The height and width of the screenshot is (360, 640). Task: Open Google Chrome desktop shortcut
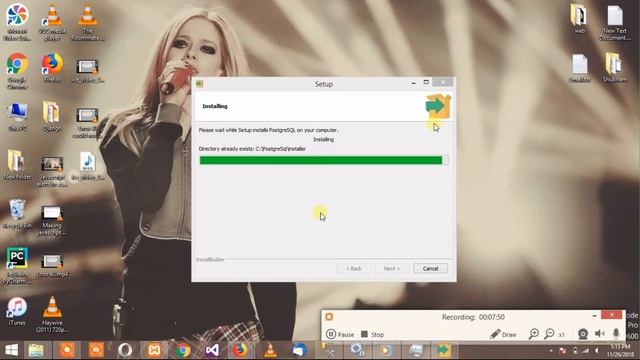(17, 71)
